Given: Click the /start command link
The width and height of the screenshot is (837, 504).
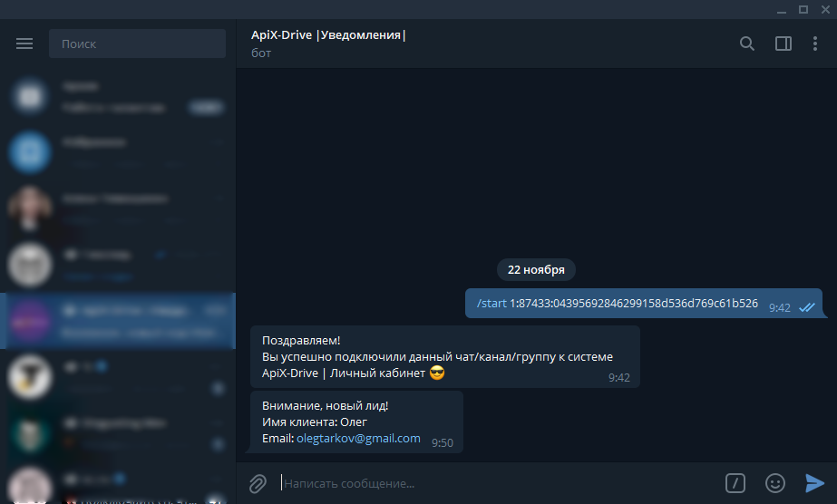Looking at the screenshot, I should [491, 303].
